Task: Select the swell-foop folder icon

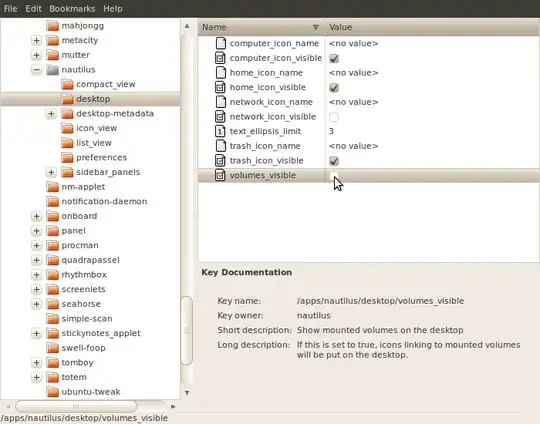Action: [x=53, y=348]
